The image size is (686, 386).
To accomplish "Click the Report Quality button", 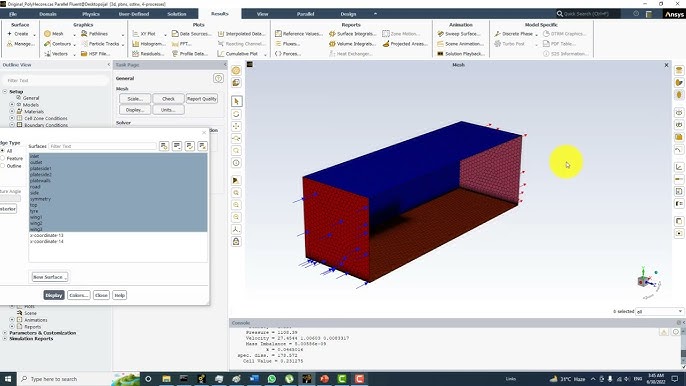I will tap(202, 99).
